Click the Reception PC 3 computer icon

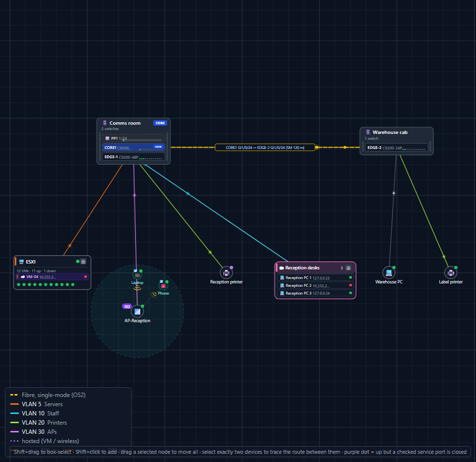coord(282,293)
